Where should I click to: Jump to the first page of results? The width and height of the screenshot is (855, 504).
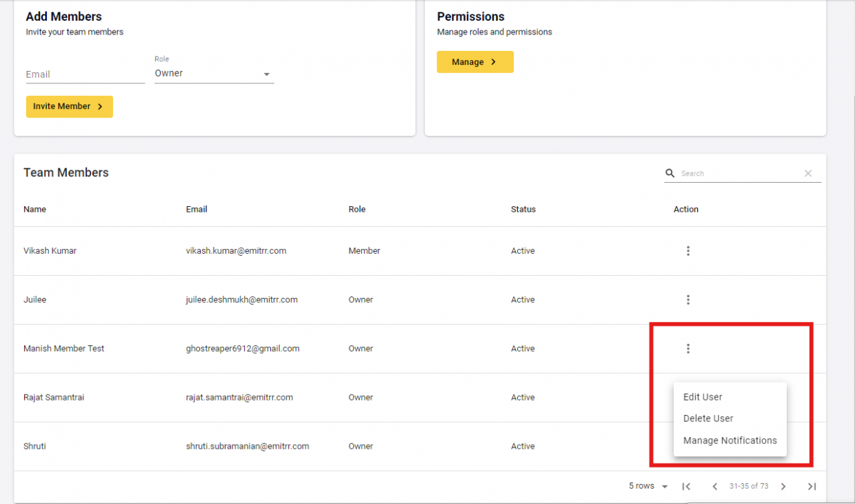[x=685, y=486]
